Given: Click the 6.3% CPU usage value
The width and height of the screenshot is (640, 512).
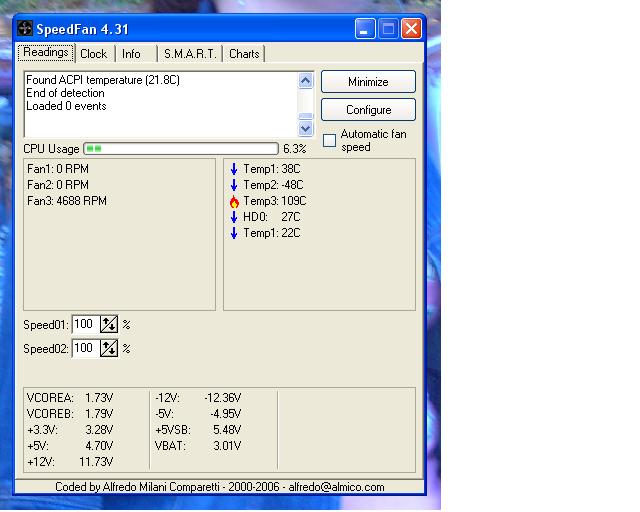Looking at the screenshot, I should [294, 149].
